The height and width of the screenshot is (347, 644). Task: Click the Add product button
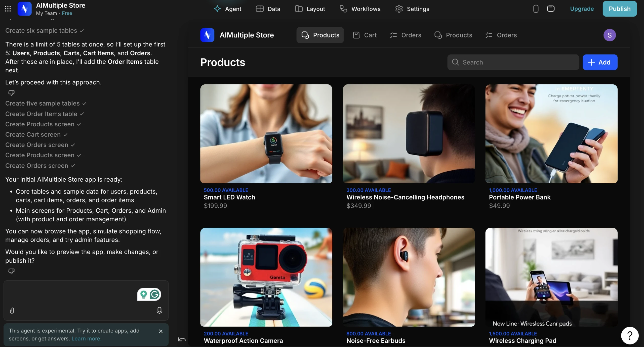coord(600,62)
